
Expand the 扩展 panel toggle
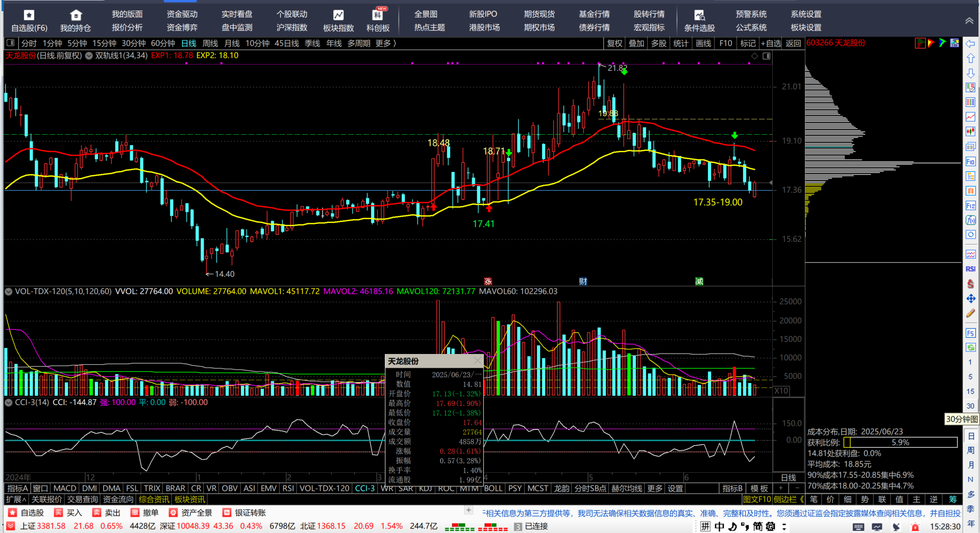16,499
